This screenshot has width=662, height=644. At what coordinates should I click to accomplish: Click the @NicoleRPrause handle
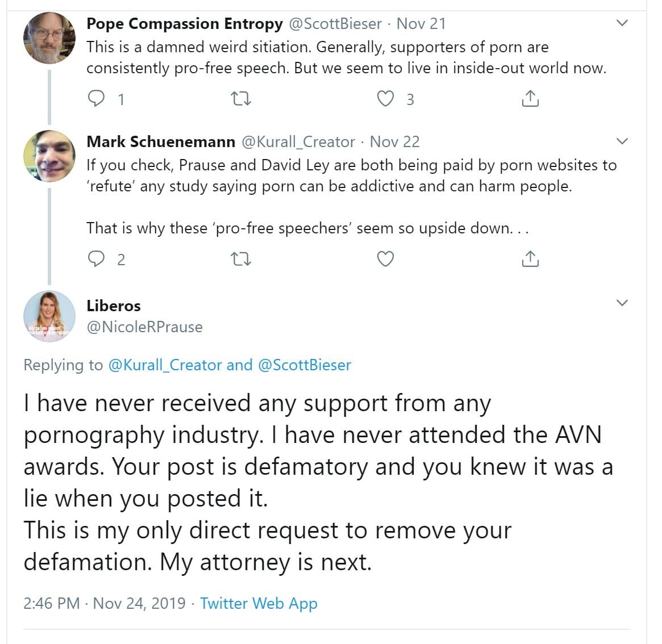pos(144,327)
